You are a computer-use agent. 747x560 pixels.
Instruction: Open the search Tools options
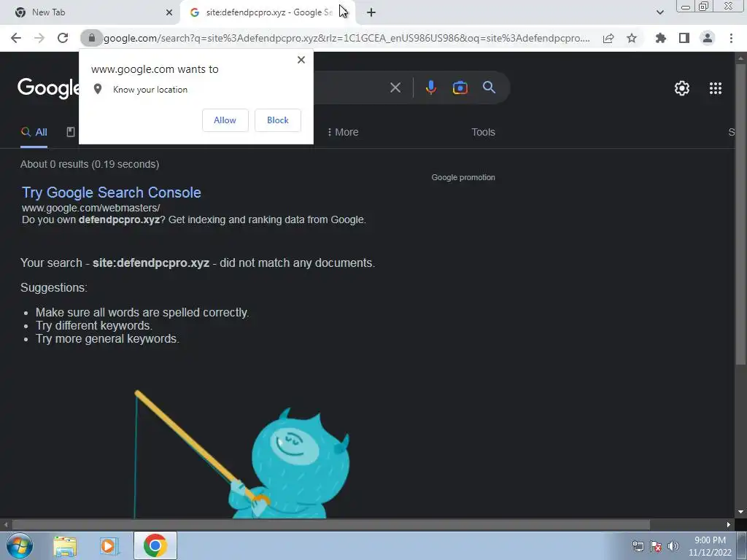(483, 132)
